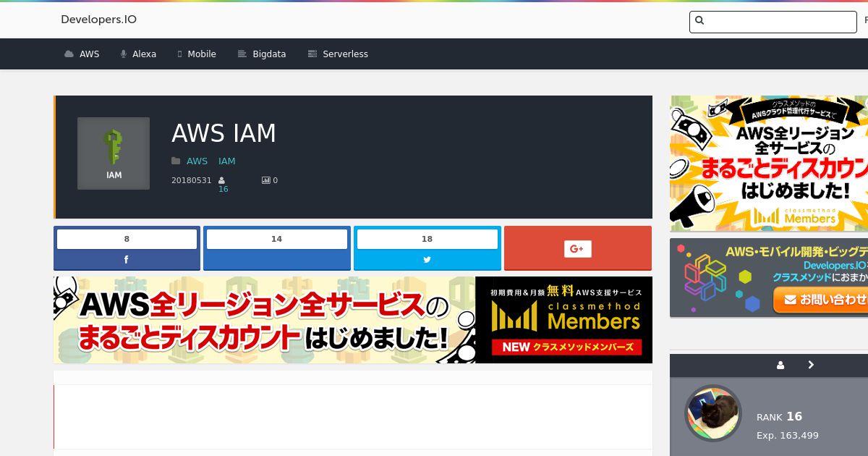Image resolution: width=868 pixels, height=456 pixels.
Task: Click the microphone icon beside Alexa
Action: pos(124,54)
